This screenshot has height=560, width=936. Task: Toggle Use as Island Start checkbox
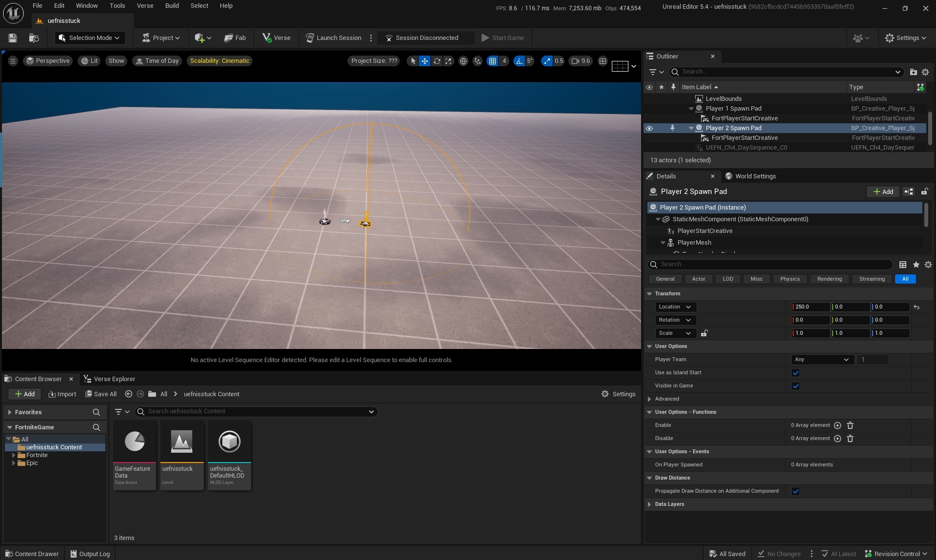796,373
